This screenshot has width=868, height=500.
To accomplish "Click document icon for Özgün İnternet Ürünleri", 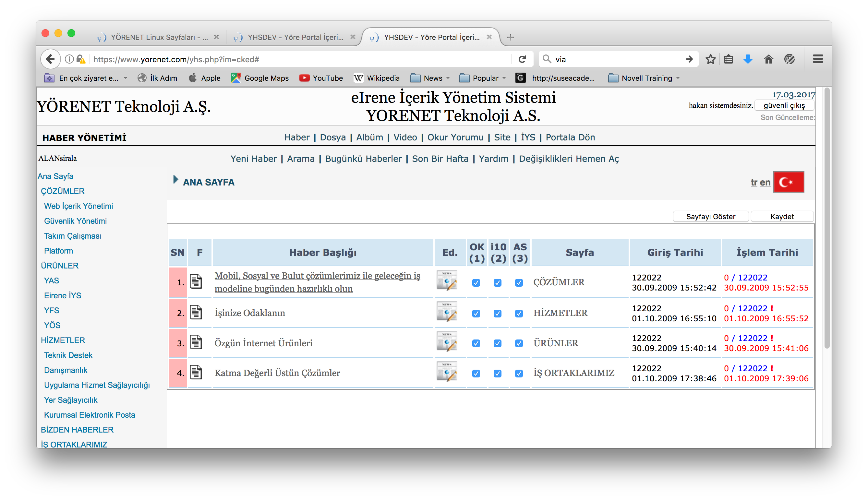I will 196,343.
